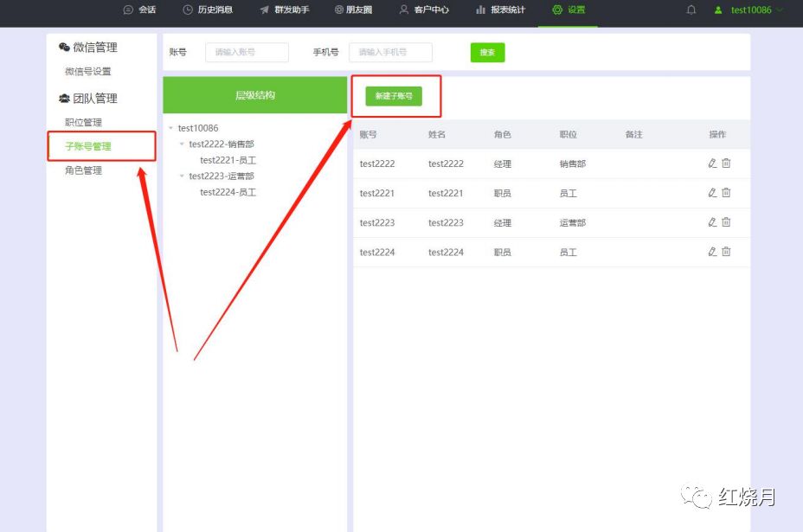Focus the 手机号 input field

390,52
